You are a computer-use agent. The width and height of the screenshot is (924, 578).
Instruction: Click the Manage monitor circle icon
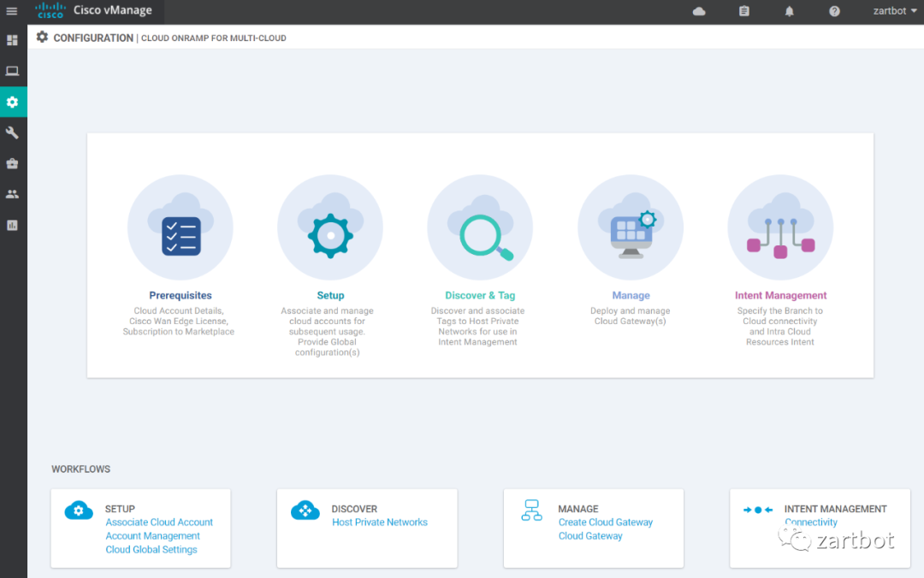coord(631,227)
